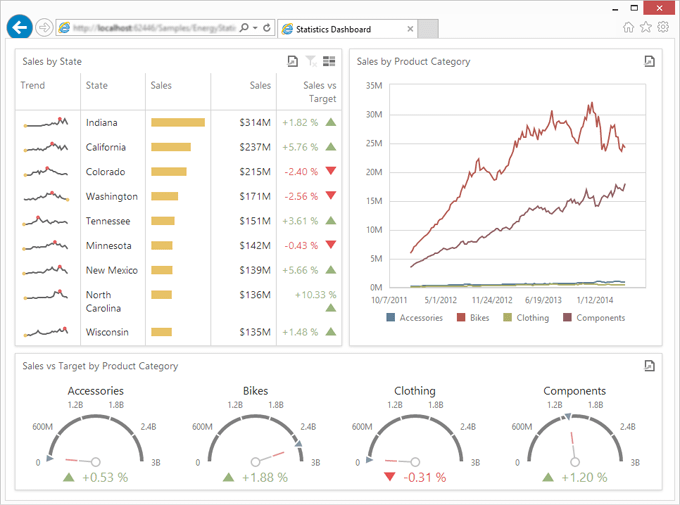Click the Components legend color box

pyautogui.click(x=567, y=318)
